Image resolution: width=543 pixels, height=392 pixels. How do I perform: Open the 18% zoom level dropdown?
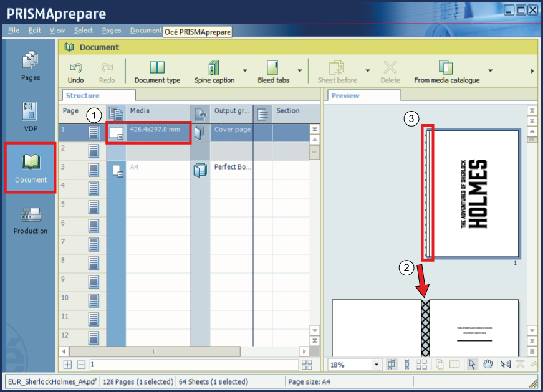377,365
